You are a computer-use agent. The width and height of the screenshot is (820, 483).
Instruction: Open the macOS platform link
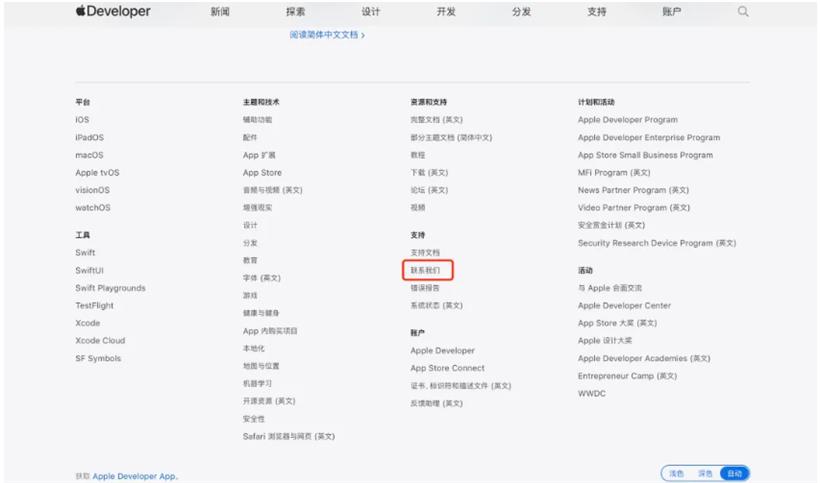point(89,155)
